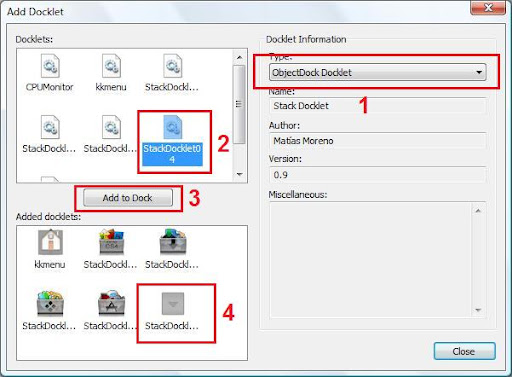Select the highlighted StackDocklet04 docklet
Image resolution: width=512 pixels, height=377 pixels.
click(172, 140)
